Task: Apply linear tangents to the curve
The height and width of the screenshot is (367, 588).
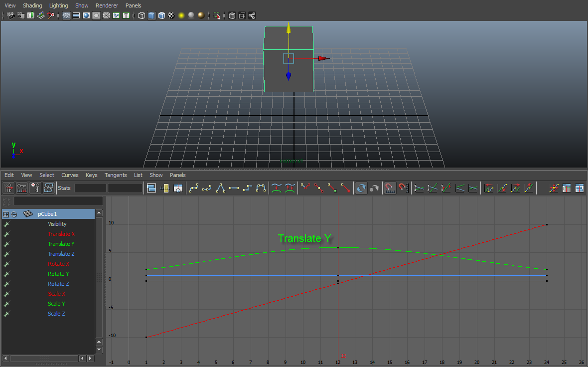Action: (x=221, y=188)
